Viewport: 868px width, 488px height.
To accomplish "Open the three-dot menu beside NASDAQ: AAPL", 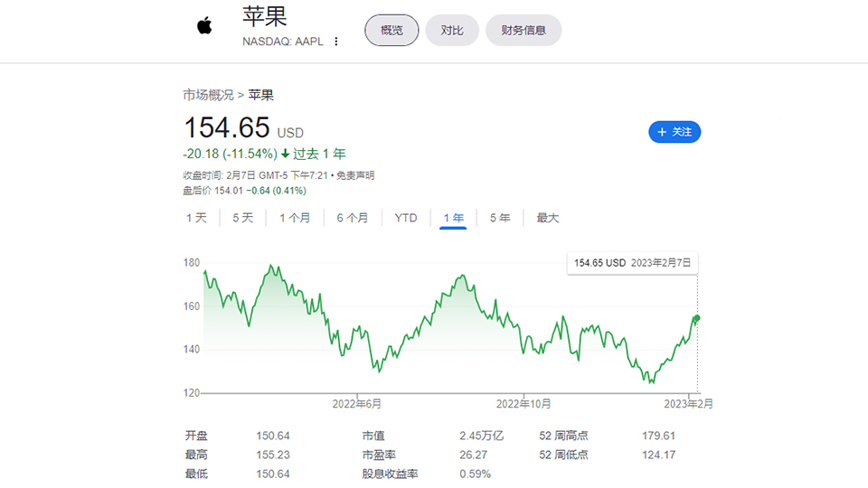I will pos(336,42).
